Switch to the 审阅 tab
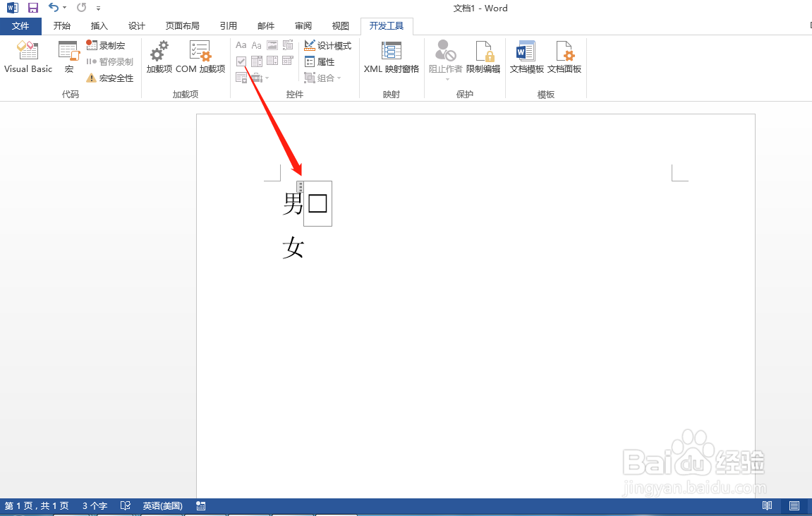The width and height of the screenshot is (812, 516). [303, 26]
